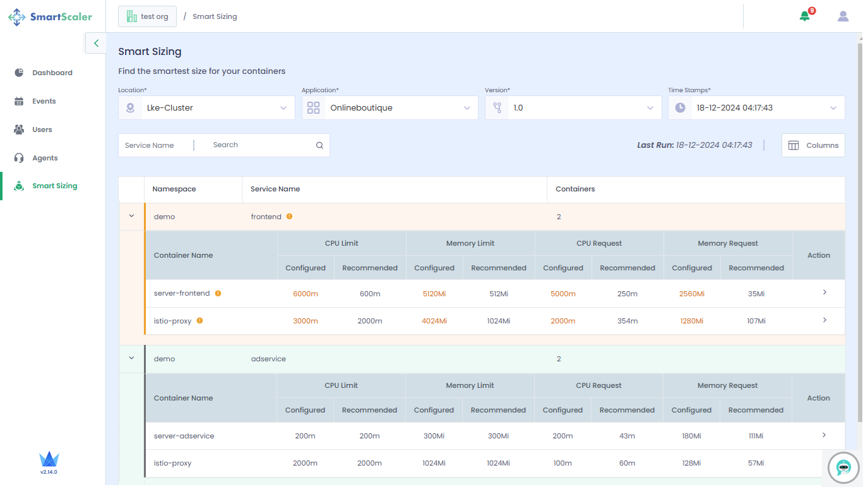Open the Columns chooser button
Screen dimensions: 868x494
click(x=813, y=145)
